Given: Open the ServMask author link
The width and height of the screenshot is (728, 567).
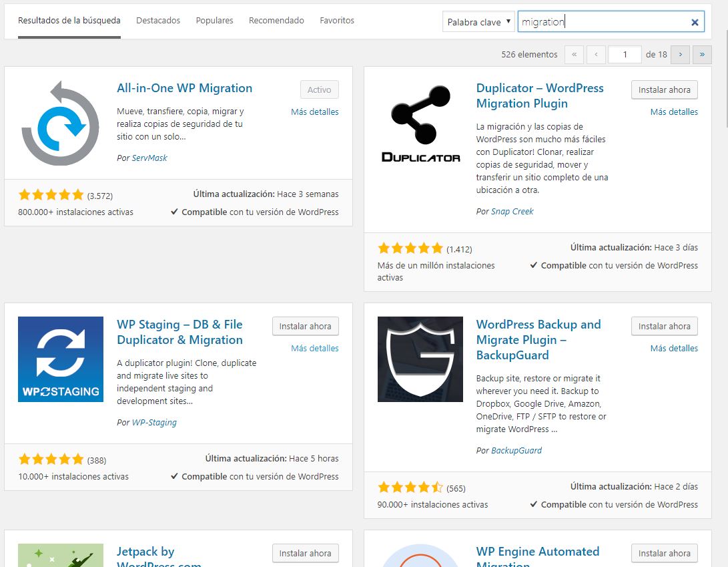Looking at the screenshot, I should (x=149, y=158).
